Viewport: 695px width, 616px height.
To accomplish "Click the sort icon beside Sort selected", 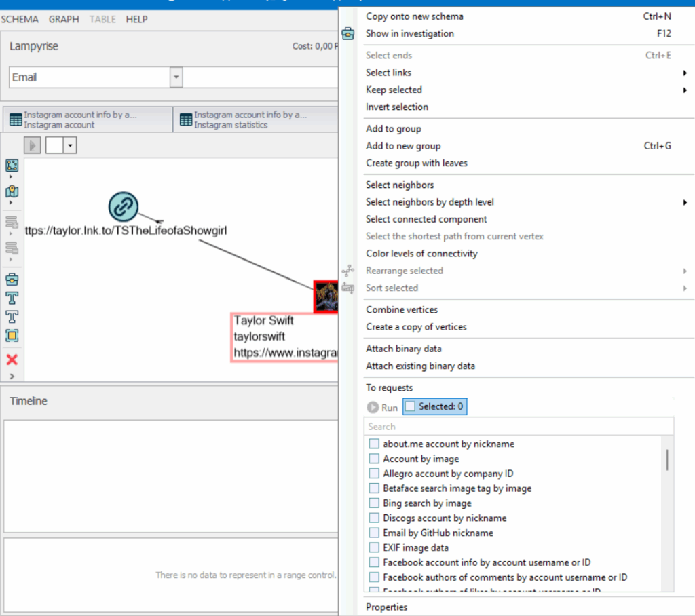I will click(348, 288).
